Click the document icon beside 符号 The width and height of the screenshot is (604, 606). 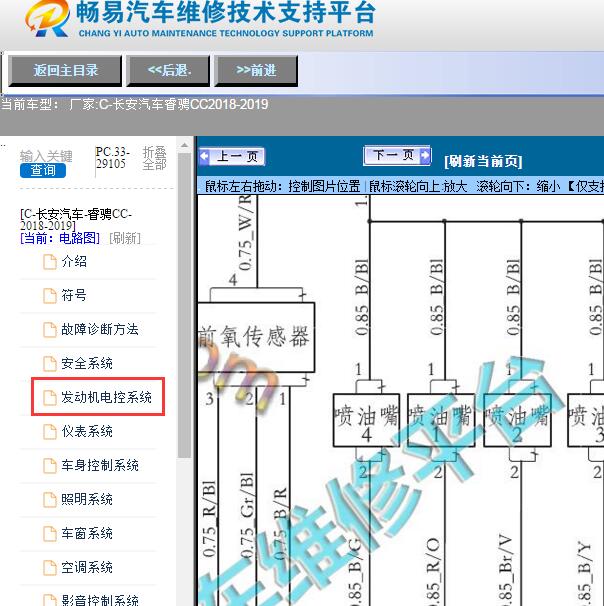click(49, 296)
